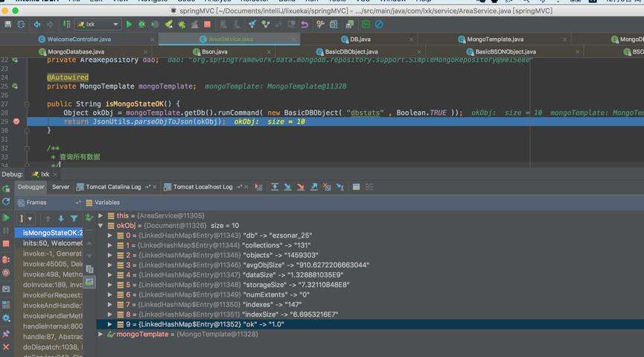Click Mute Breakpoints icon in debug sidebar
644x357 pixels.
6,272
